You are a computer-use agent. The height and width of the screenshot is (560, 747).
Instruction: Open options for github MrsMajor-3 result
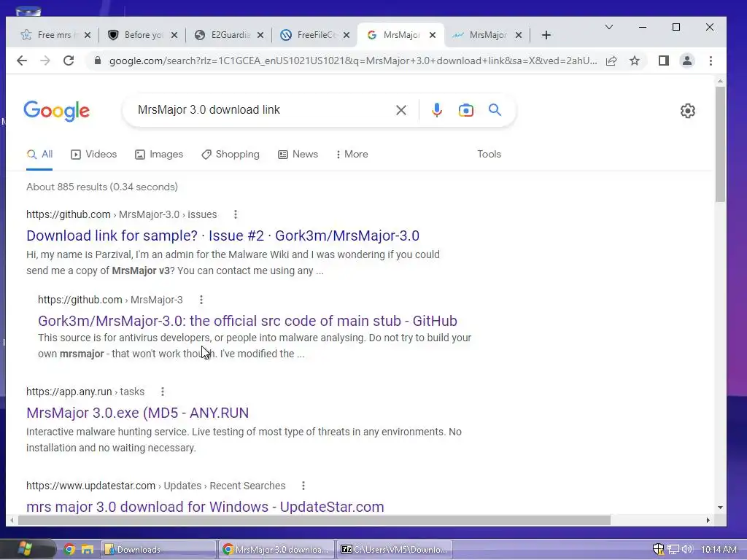click(x=201, y=300)
